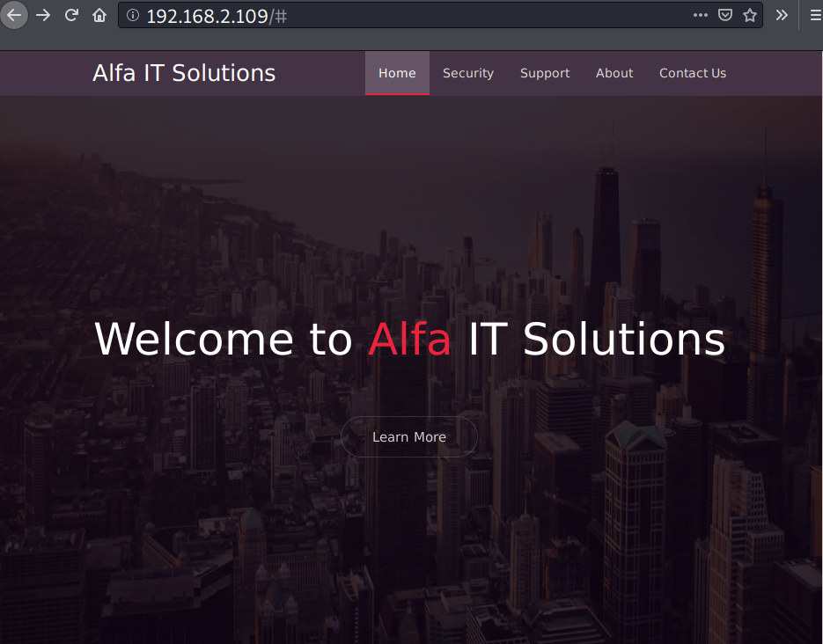Click the Alfa IT Solutions brand logo

[x=184, y=73]
